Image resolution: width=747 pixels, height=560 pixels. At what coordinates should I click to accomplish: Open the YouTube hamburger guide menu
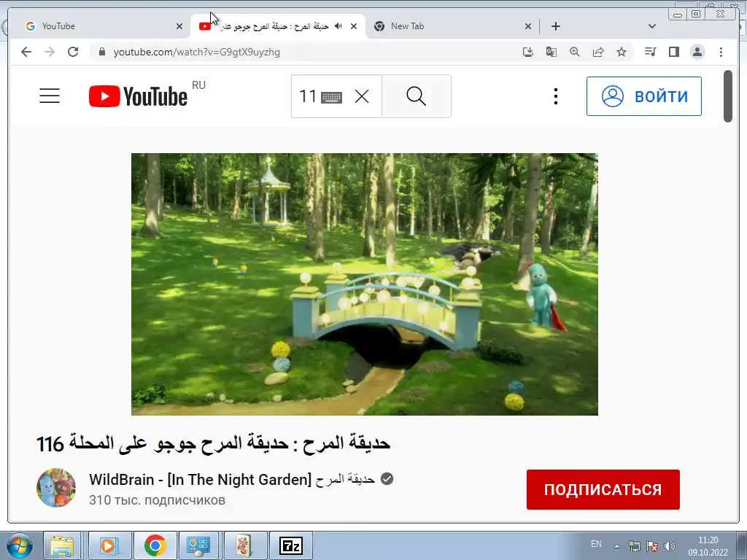coord(50,96)
